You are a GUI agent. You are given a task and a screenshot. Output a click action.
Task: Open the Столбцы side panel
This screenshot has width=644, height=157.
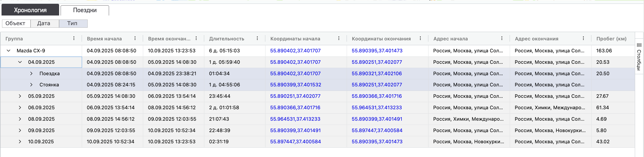pyautogui.click(x=639, y=56)
